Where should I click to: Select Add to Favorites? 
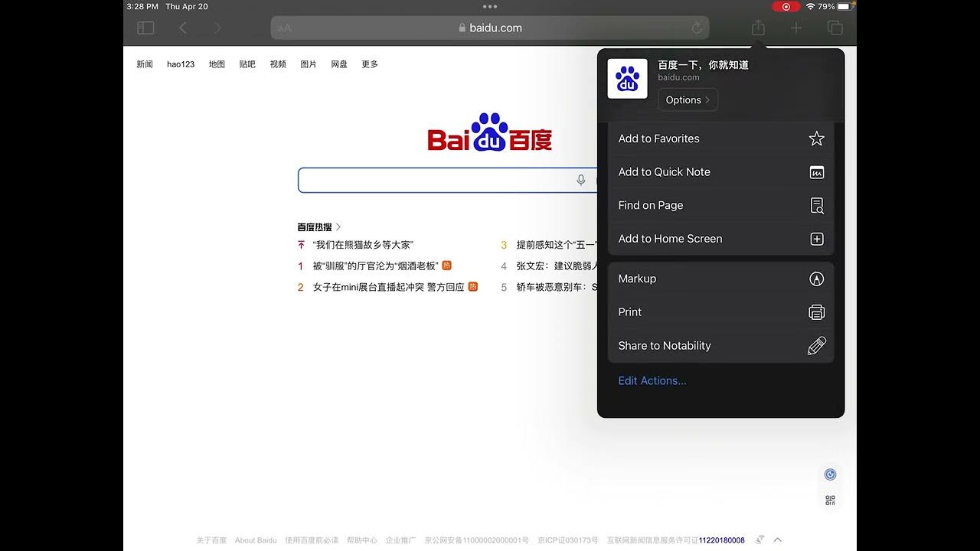(720, 139)
